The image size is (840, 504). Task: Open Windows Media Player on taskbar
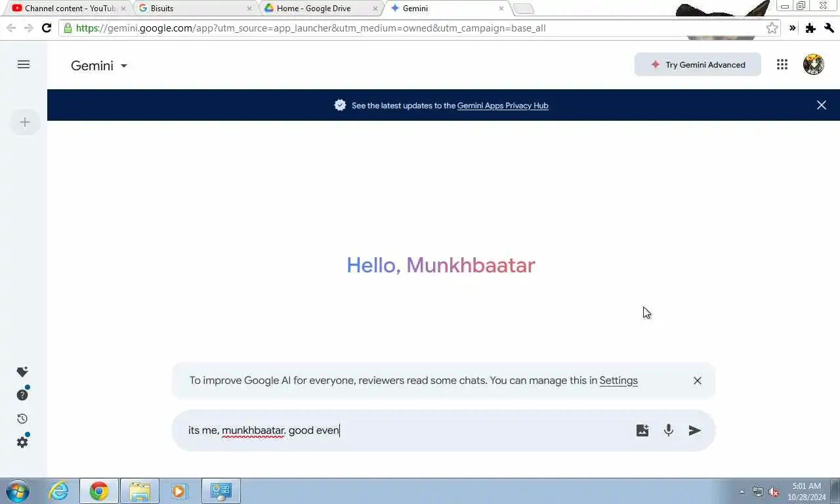tap(178, 491)
